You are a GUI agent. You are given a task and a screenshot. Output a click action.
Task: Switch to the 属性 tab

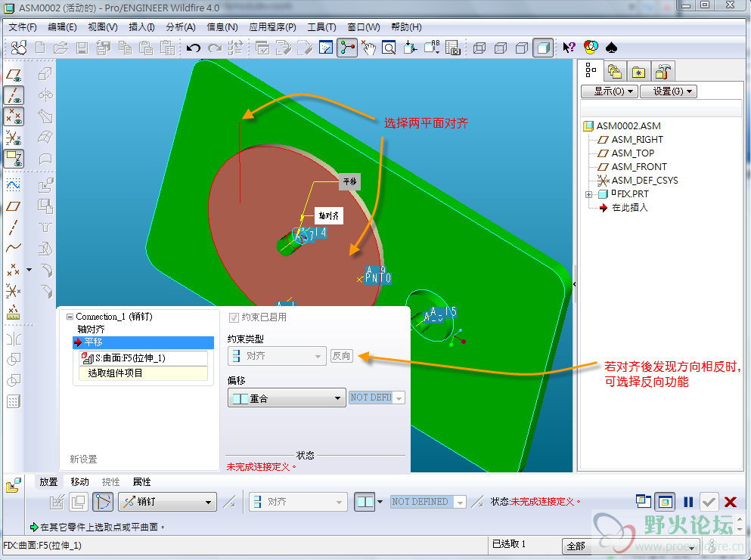pyautogui.click(x=141, y=482)
